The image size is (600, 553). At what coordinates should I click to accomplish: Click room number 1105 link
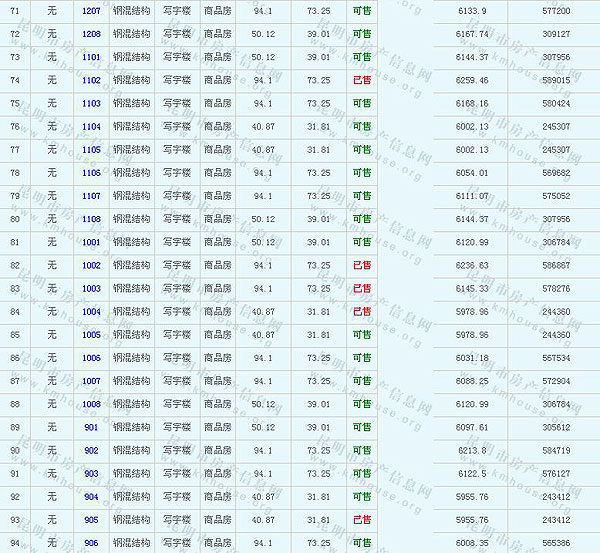click(91, 150)
